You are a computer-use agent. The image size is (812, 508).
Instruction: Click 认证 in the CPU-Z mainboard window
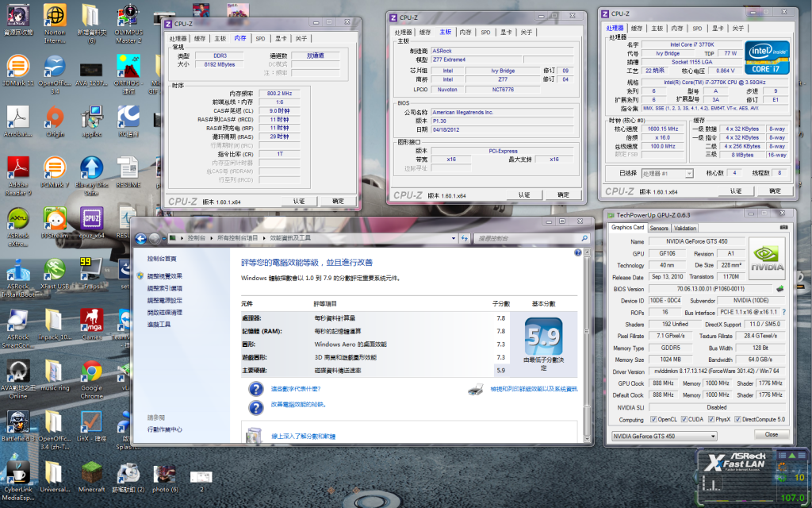click(x=524, y=195)
